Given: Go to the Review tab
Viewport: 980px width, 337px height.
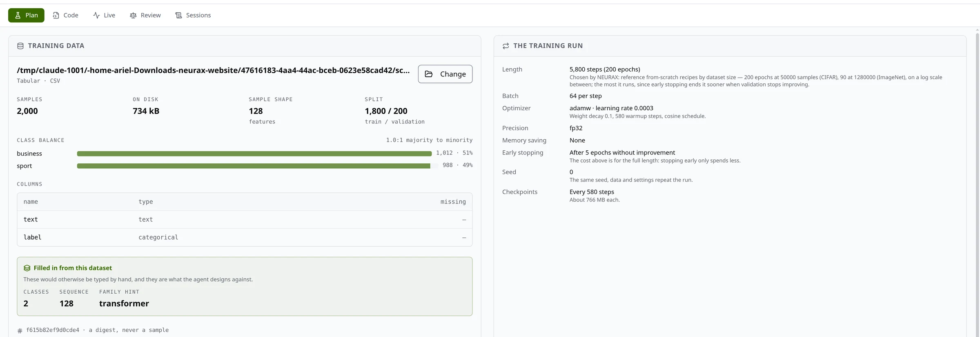Looking at the screenshot, I should tap(145, 15).
